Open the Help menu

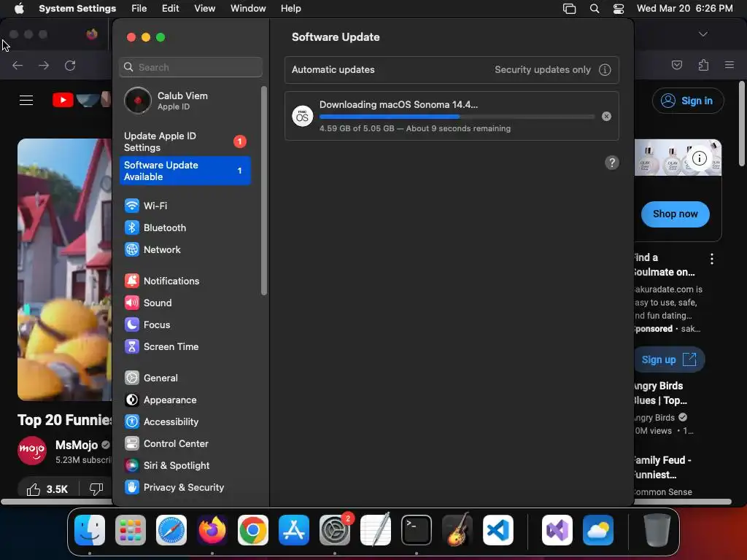tap(290, 9)
